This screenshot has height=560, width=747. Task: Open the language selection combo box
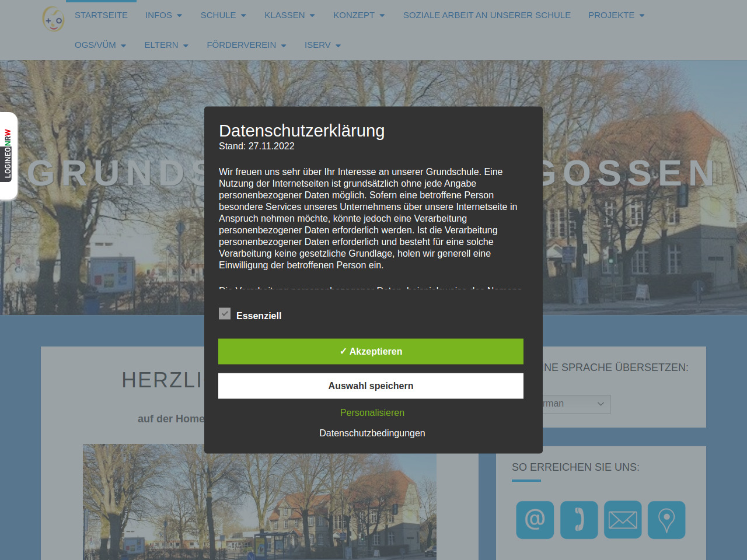tap(575, 404)
